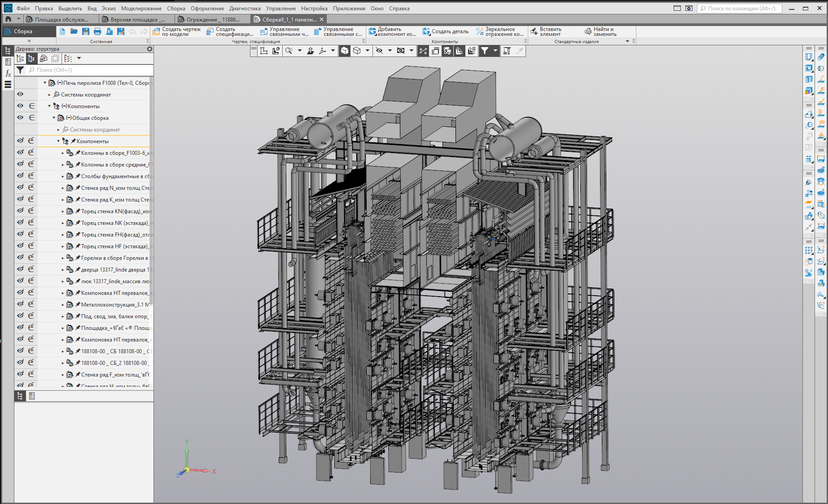Switch to the Верхняя площадка document tab
Viewport: 828px width, 504px height.
click(x=134, y=19)
